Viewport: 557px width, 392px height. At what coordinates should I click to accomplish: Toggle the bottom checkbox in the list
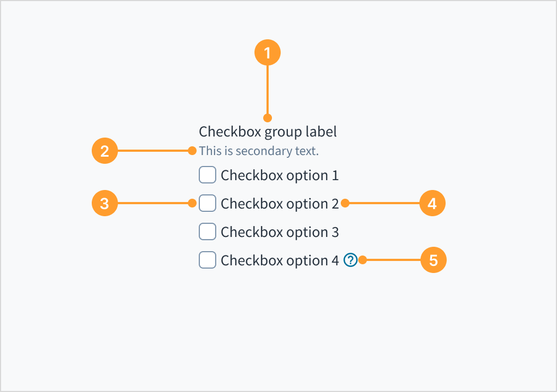click(x=207, y=260)
